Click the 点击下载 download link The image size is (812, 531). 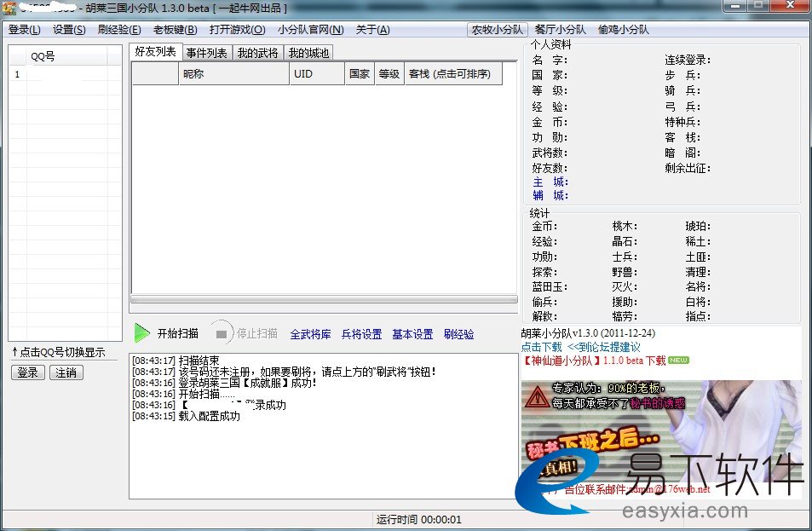click(x=541, y=348)
